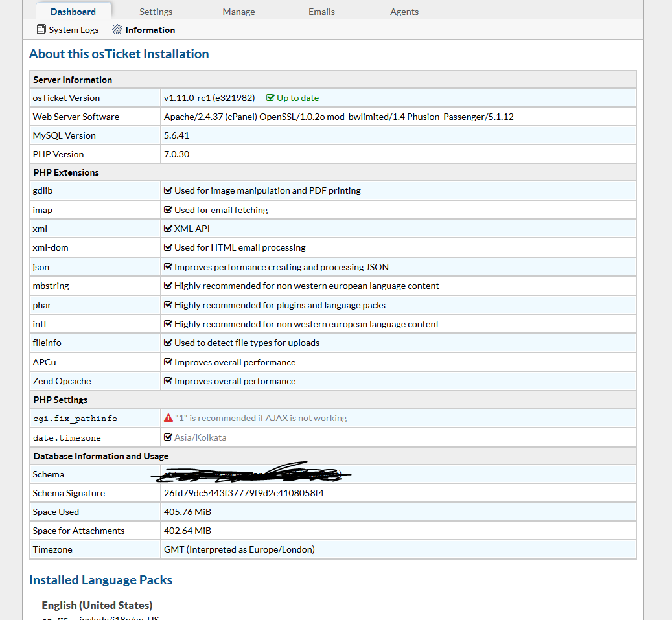This screenshot has width=672, height=620.
Task: Click 'Used for HTML email processing' text
Action: pos(240,247)
